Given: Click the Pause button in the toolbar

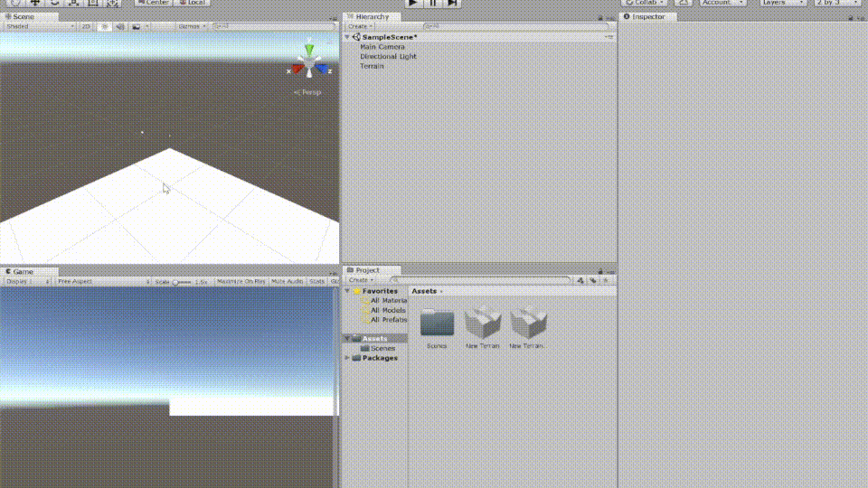Looking at the screenshot, I should click(433, 3).
